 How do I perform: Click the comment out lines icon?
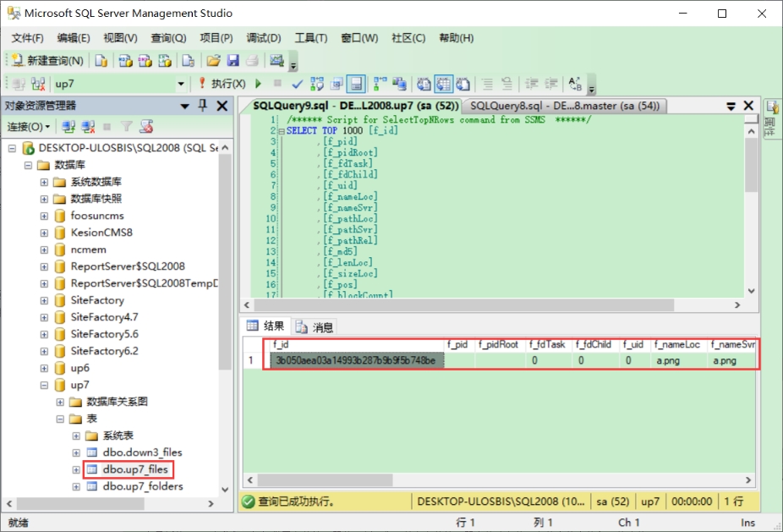click(487, 84)
